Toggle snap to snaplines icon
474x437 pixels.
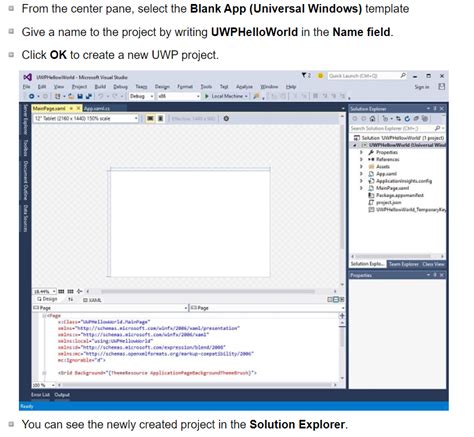[79, 292]
